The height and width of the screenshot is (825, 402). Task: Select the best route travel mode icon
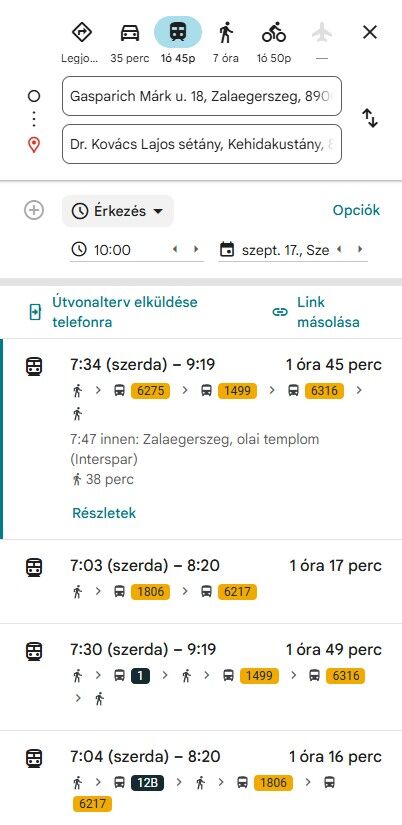click(x=82, y=33)
